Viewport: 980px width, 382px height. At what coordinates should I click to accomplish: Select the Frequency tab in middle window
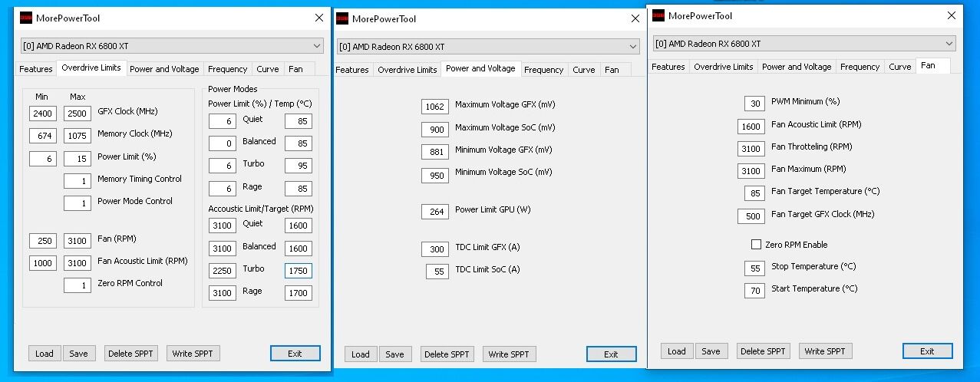[544, 70]
